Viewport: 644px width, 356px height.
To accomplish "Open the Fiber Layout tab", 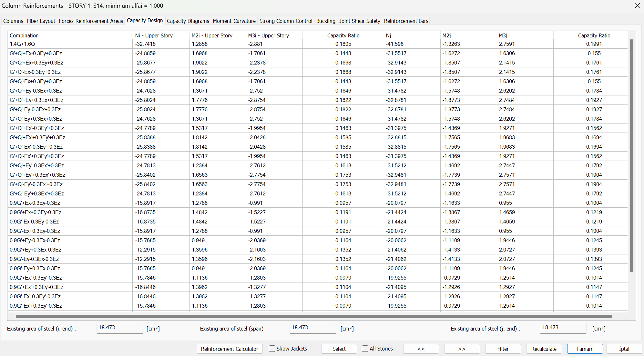I will (x=41, y=21).
